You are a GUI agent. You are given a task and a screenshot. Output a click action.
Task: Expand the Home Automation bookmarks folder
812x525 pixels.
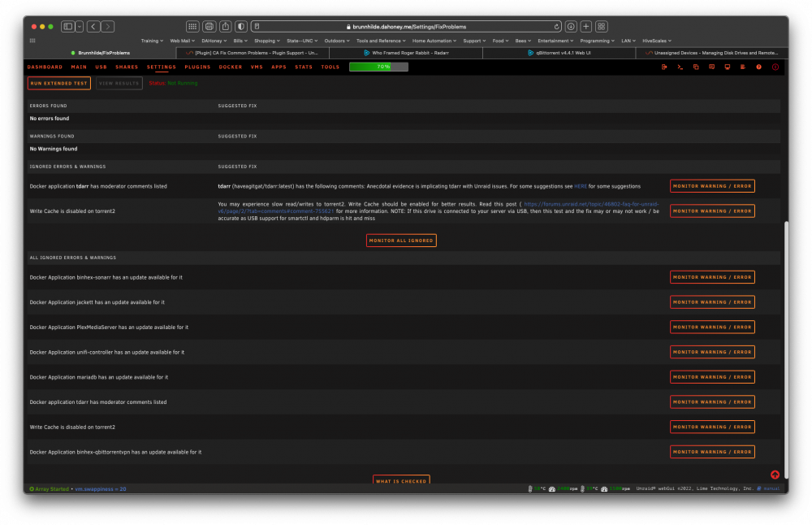pyautogui.click(x=434, y=41)
